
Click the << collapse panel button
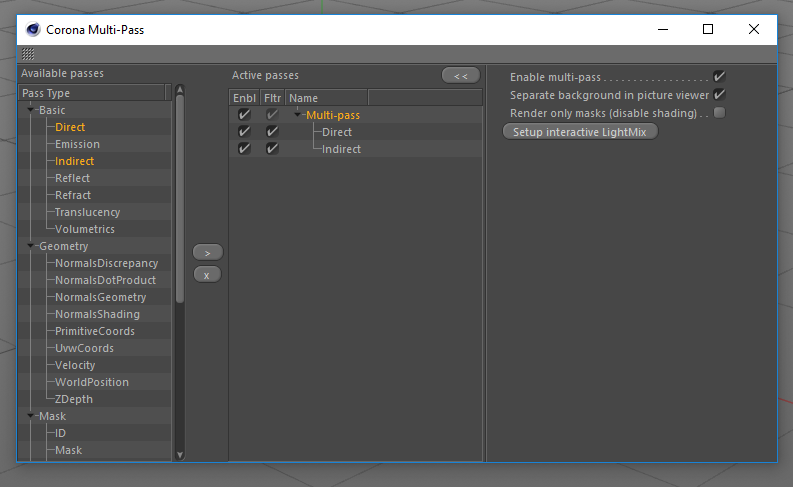(x=461, y=76)
